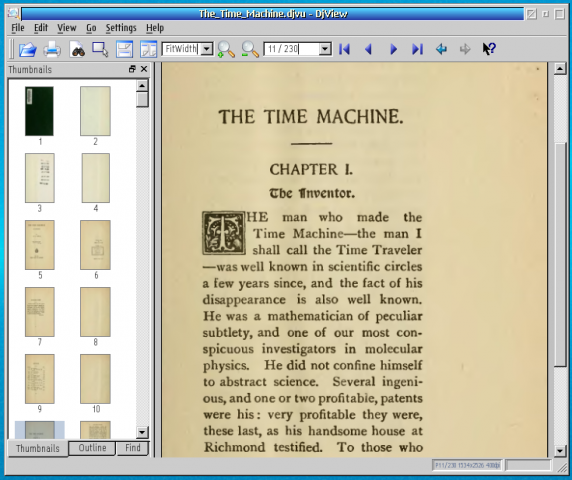Toggle side-by-side pages layout icon
The width and height of the screenshot is (572, 480).
[x=148, y=49]
